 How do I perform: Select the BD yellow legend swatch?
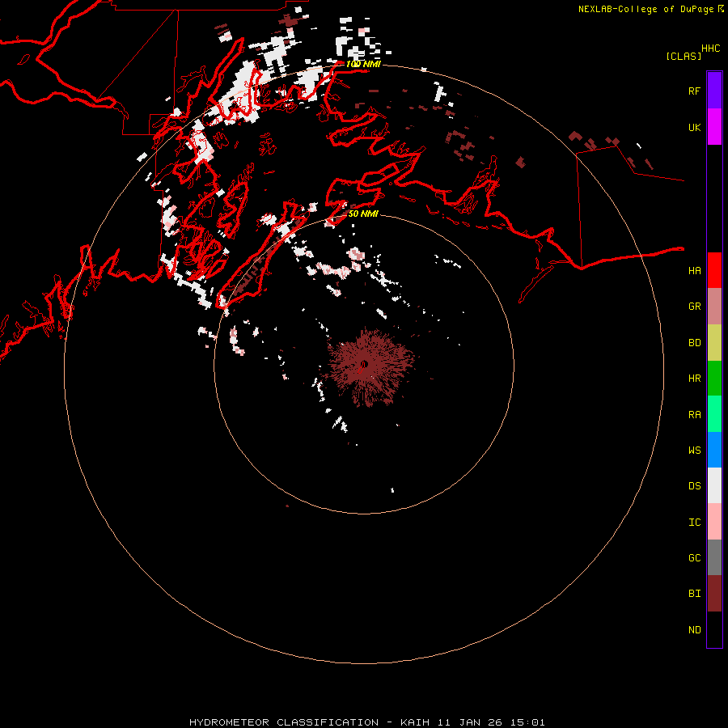coord(714,343)
